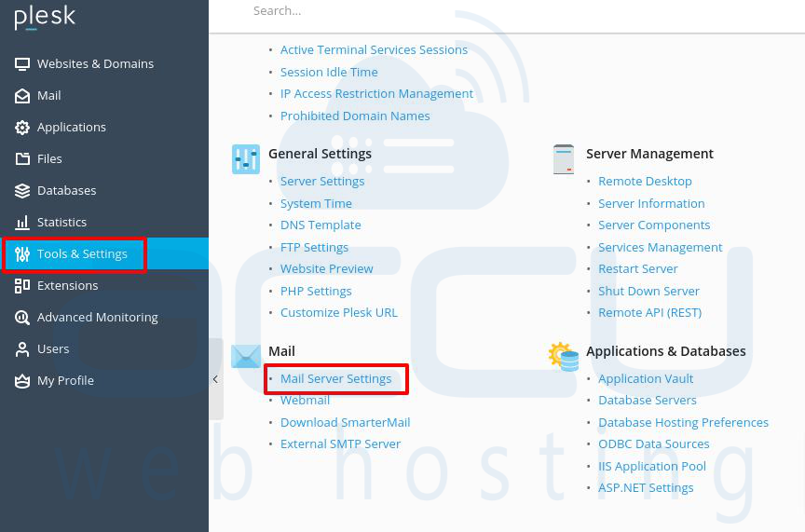Open ODBC Data Sources link
This screenshot has height=532, width=805.
653,444
